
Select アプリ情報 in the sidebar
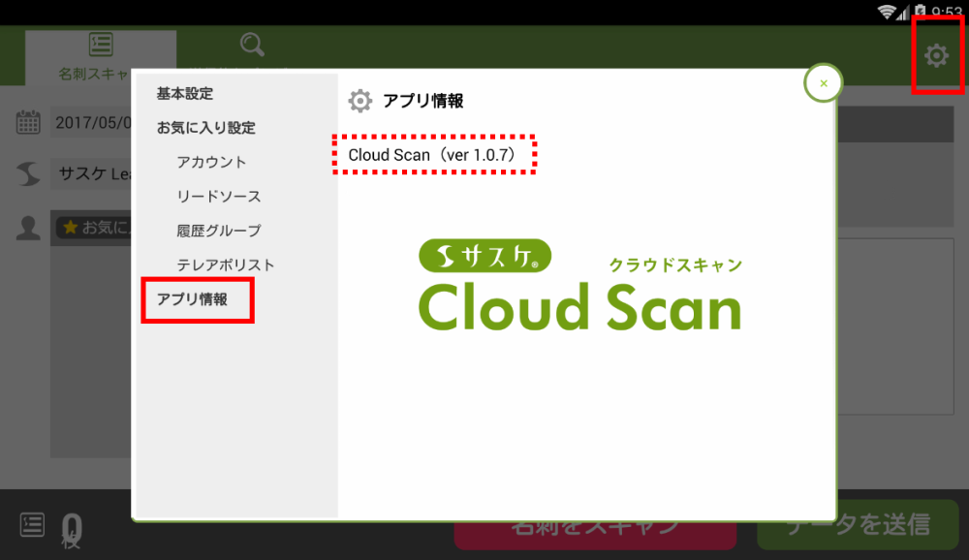193,299
